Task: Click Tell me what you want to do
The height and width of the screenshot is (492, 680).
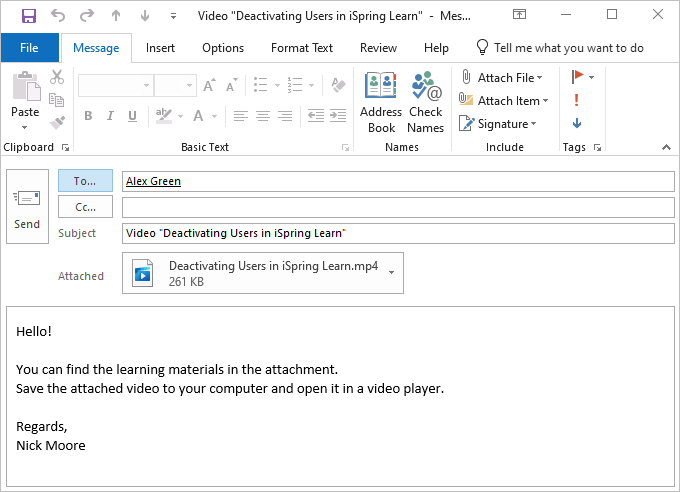Action: (560, 48)
